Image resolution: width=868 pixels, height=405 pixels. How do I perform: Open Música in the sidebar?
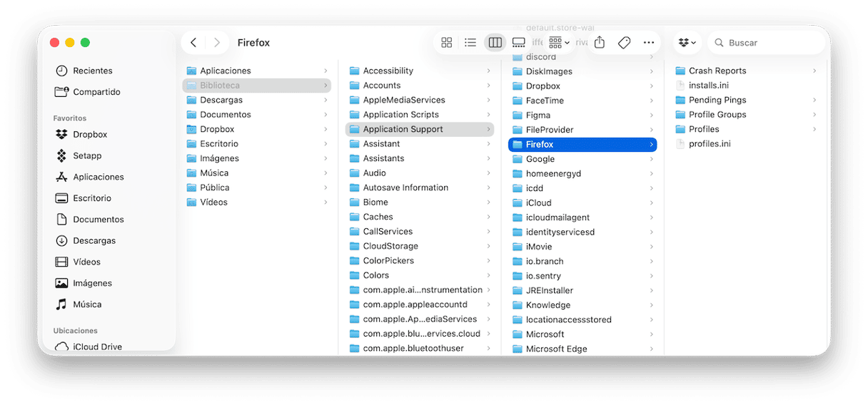click(x=78, y=304)
